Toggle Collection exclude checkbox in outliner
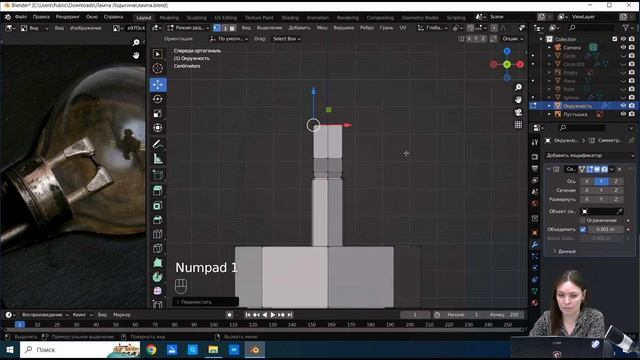The width and height of the screenshot is (640, 360). pyautogui.click(x=615, y=39)
